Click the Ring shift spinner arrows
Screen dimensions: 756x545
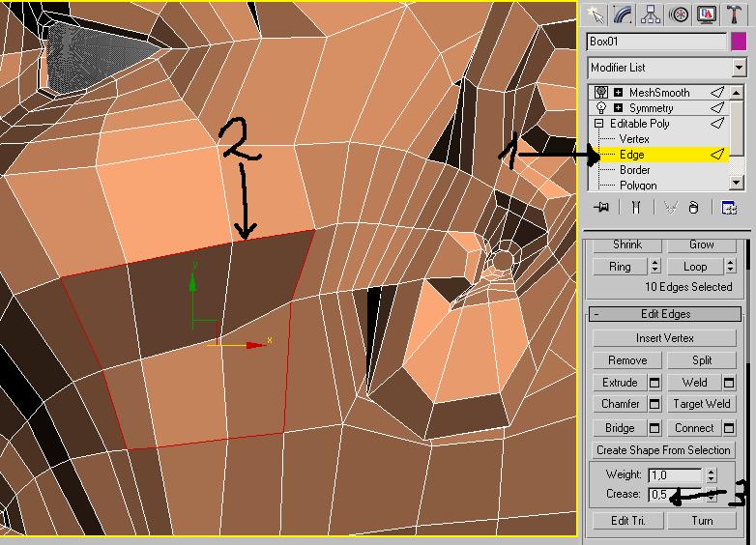(654, 267)
